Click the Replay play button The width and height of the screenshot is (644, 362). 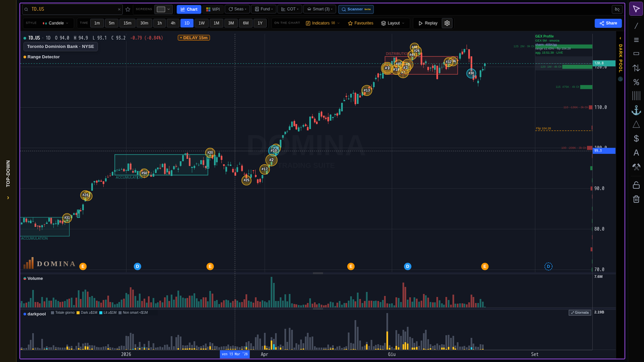(x=428, y=23)
